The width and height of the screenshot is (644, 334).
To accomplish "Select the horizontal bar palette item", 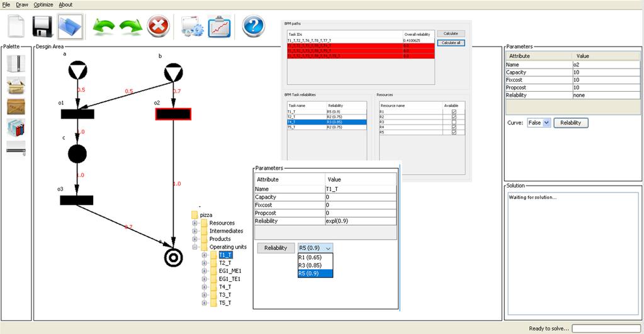I will click(16, 148).
